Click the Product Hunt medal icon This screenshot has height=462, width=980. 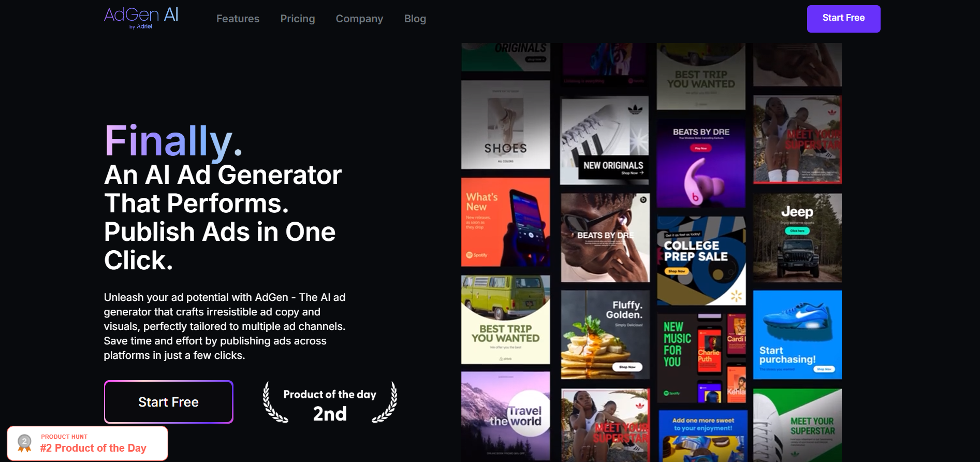click(x=24, y=443)
